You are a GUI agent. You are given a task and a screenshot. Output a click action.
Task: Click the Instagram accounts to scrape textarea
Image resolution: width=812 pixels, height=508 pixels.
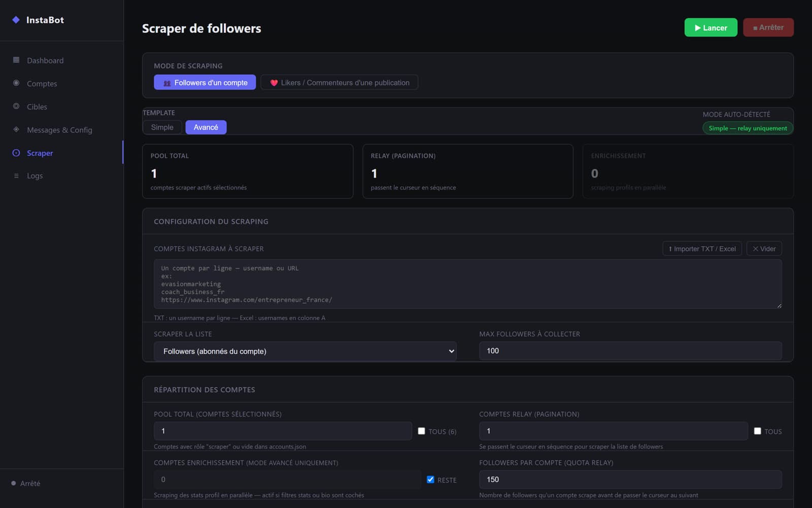tap(467, 284)
